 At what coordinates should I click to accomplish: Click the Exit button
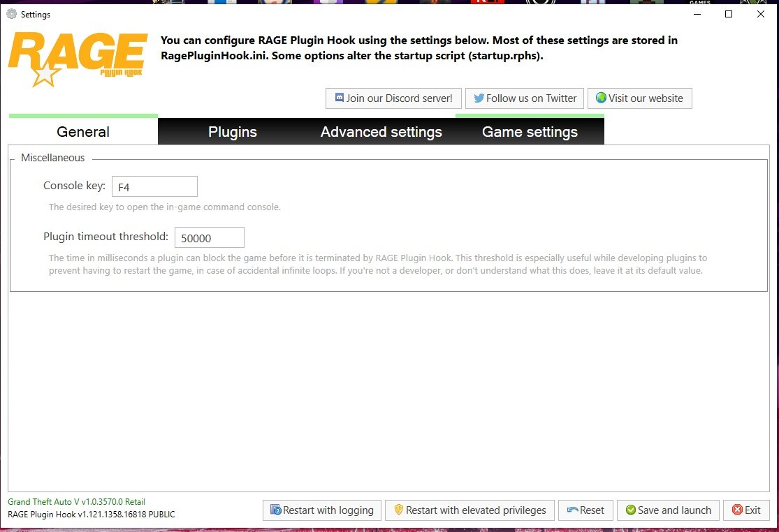[746, 510]
